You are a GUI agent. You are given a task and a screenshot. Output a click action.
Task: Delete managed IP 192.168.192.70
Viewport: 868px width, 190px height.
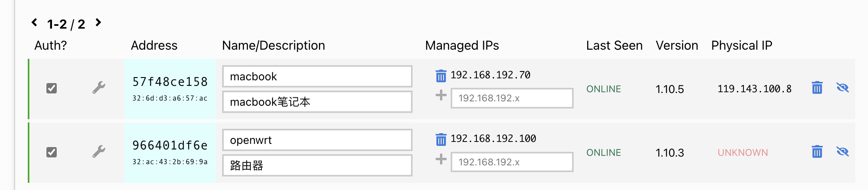pos(441,76)
